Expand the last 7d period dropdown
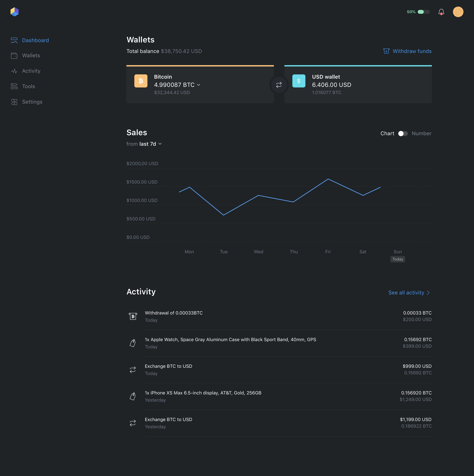 tap(150, 144)
